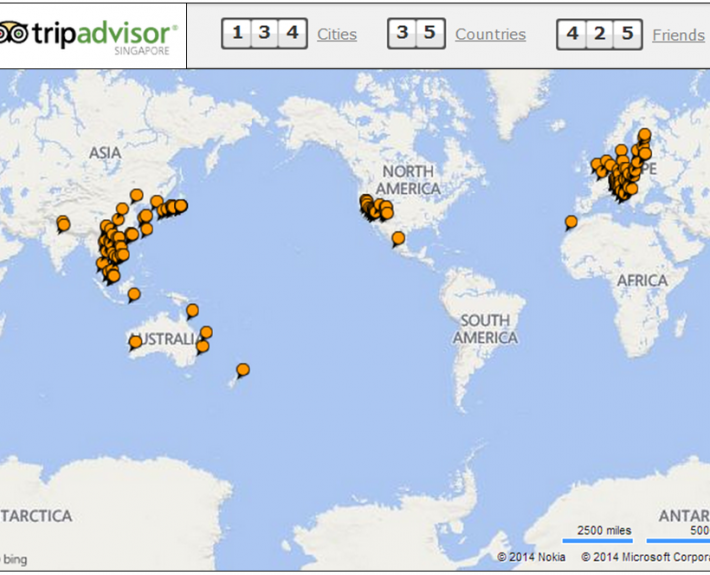Click the 425 friends counter
Screen dimensions: 710x575
tap(599, 33)
